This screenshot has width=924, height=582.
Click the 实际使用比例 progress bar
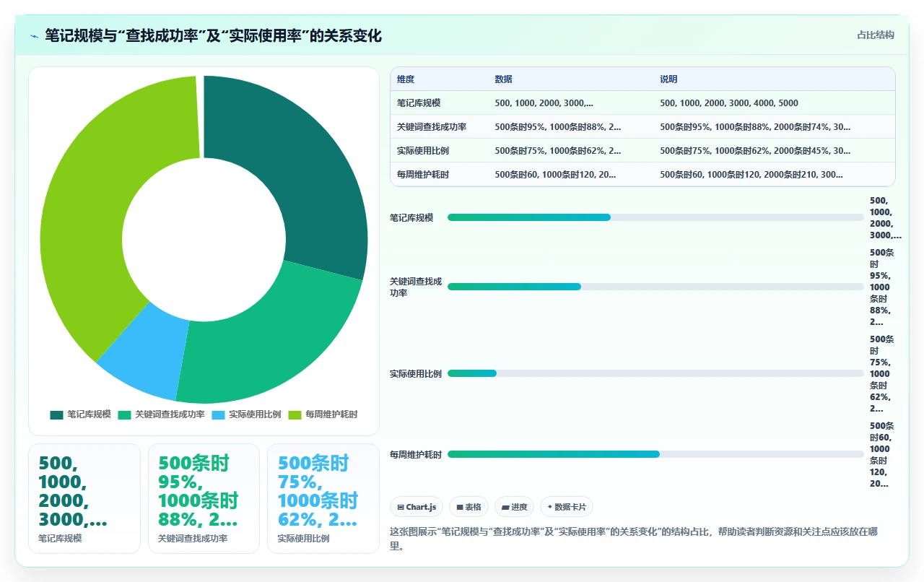pos(655,373)
